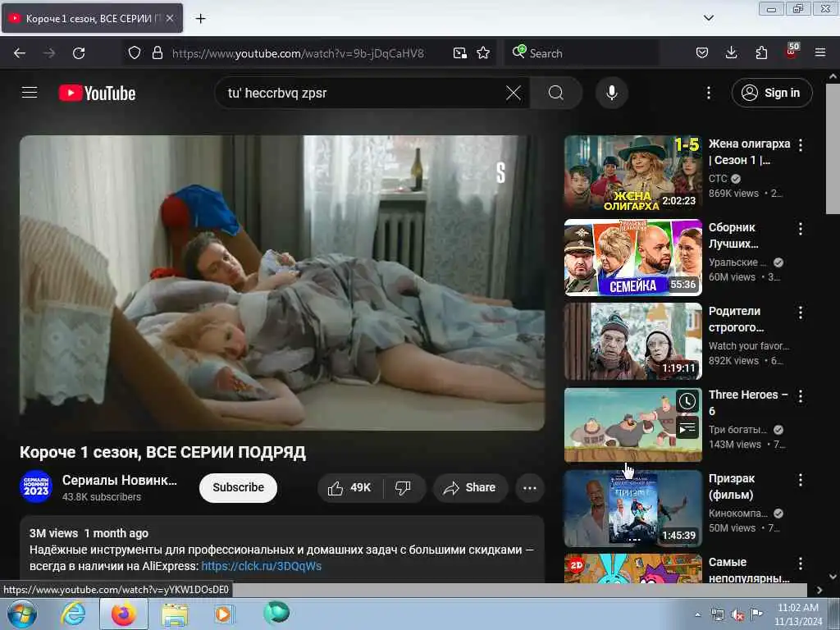Save to Pocket icon
840x630 pixels.
click(x=702, y=53)
